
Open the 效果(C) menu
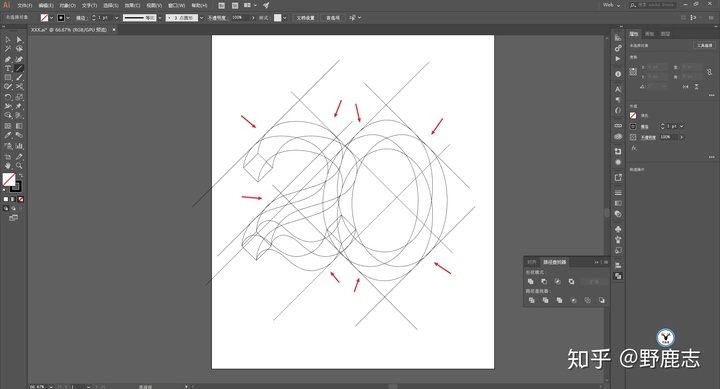[132, 6]
